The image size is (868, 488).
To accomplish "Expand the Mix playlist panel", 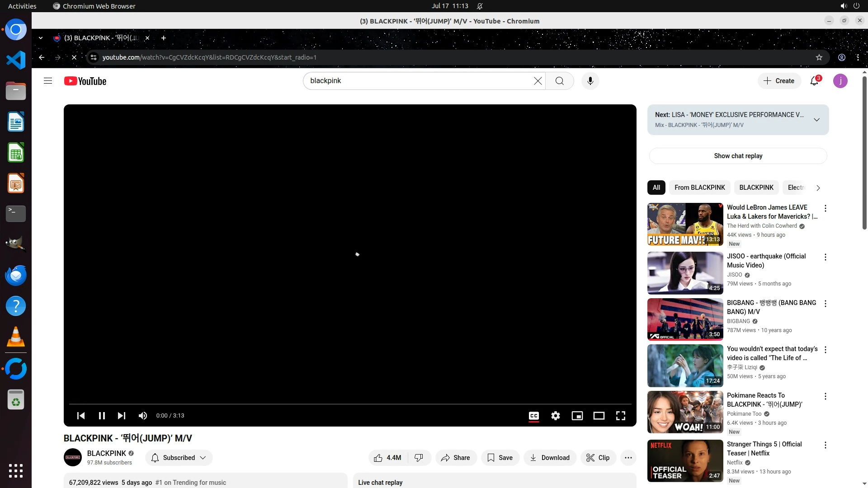I will [816, 120].
